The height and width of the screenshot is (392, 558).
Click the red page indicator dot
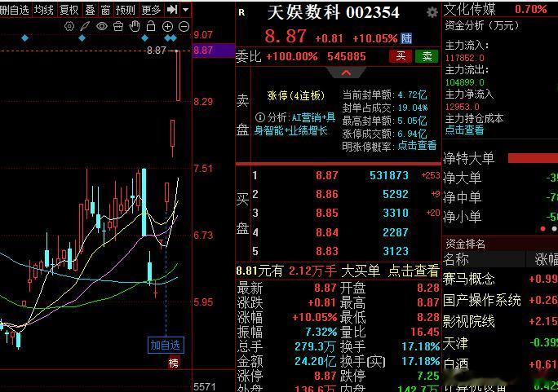click(542, 229)
